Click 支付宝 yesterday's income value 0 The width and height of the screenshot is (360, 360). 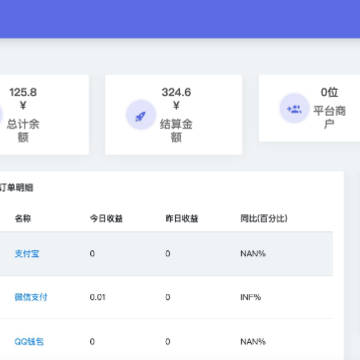(168, 254)
